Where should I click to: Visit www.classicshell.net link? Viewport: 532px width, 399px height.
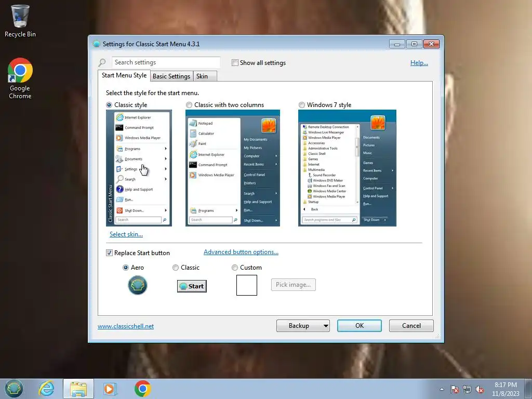click(126, 326)
